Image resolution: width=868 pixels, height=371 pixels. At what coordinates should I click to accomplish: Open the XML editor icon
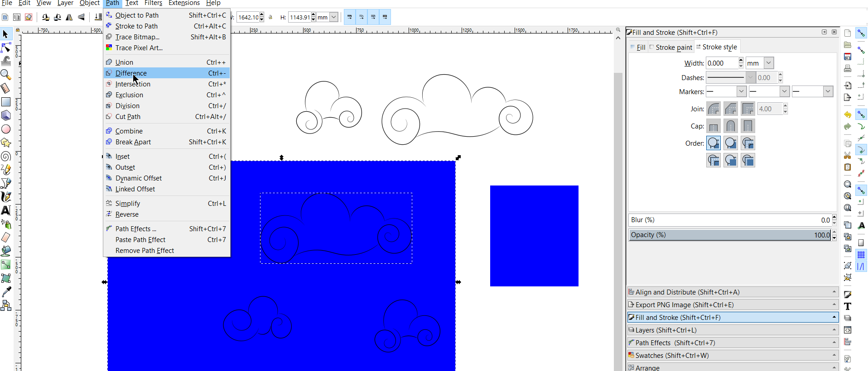point(848,330)
